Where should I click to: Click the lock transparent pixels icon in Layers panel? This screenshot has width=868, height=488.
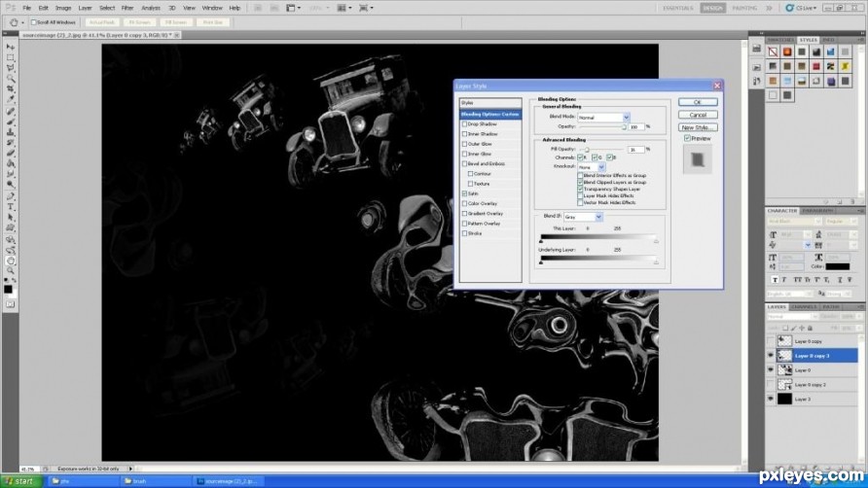[785, 329]
